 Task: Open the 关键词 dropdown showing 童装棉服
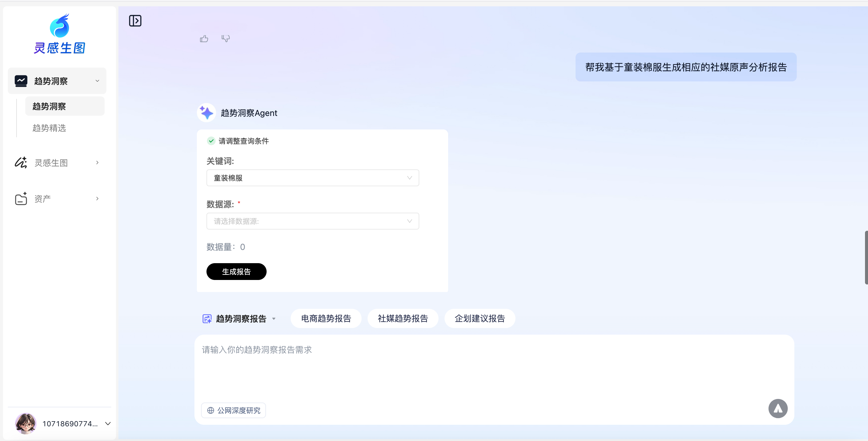click(x=312, y=178)
